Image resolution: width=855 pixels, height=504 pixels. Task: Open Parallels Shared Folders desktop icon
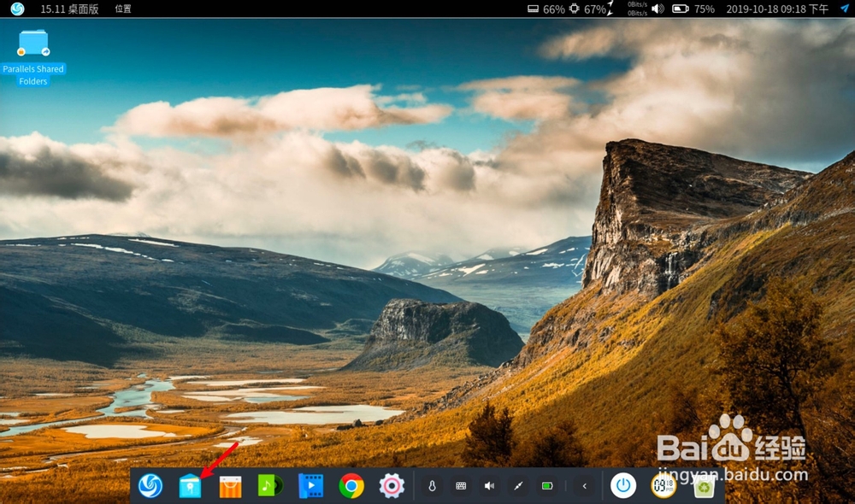(33, 58)
